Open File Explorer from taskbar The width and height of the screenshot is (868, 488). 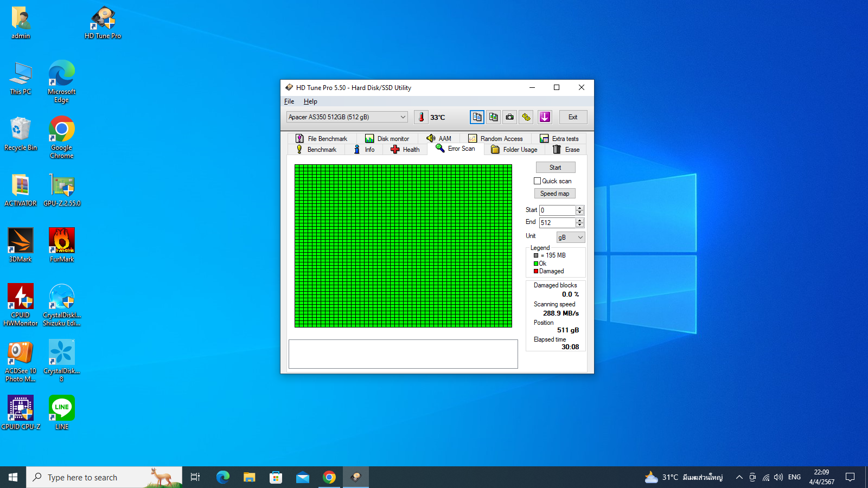click(249, 477)
